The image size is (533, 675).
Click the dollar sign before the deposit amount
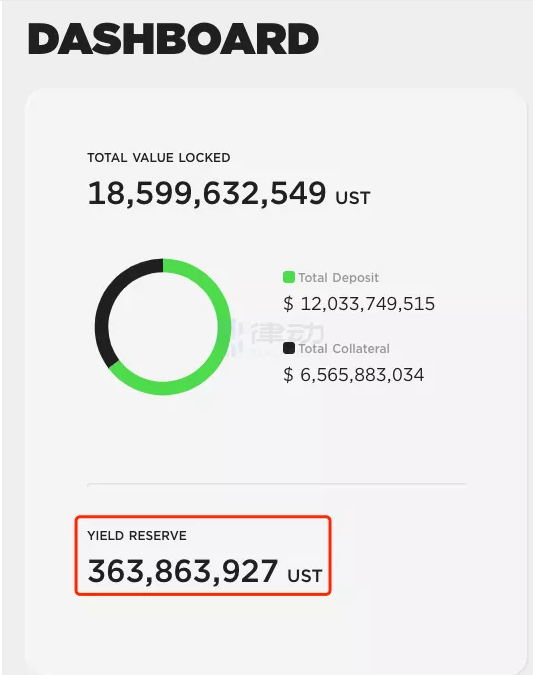coord(288,304)
